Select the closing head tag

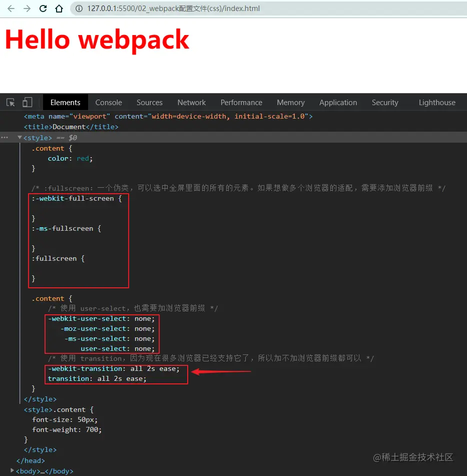(31, 461)
